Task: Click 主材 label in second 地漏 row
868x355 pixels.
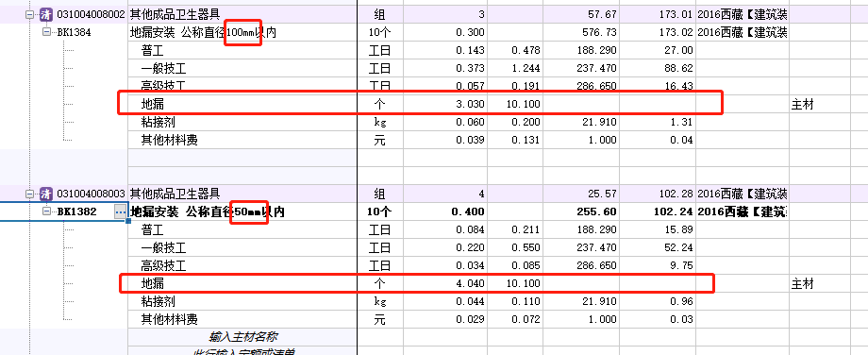Action: click(x=803, y=284)
